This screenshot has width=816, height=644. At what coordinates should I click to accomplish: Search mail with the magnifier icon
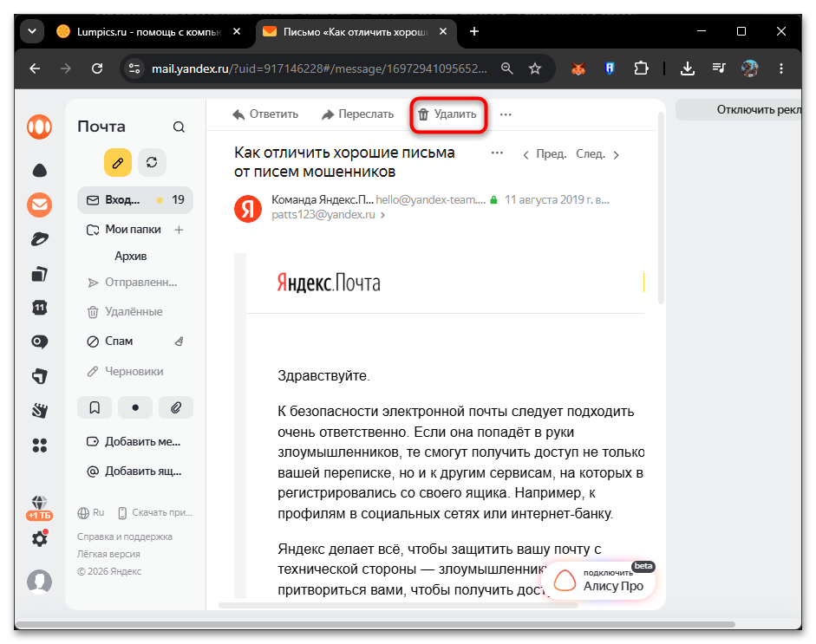(x=179, y=127)
